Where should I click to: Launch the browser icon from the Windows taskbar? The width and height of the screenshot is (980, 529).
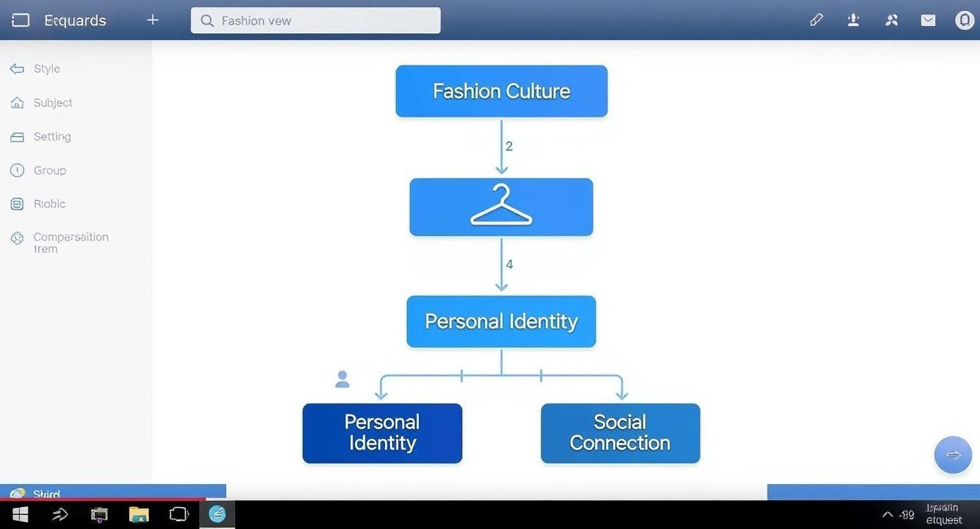point(218,514)
